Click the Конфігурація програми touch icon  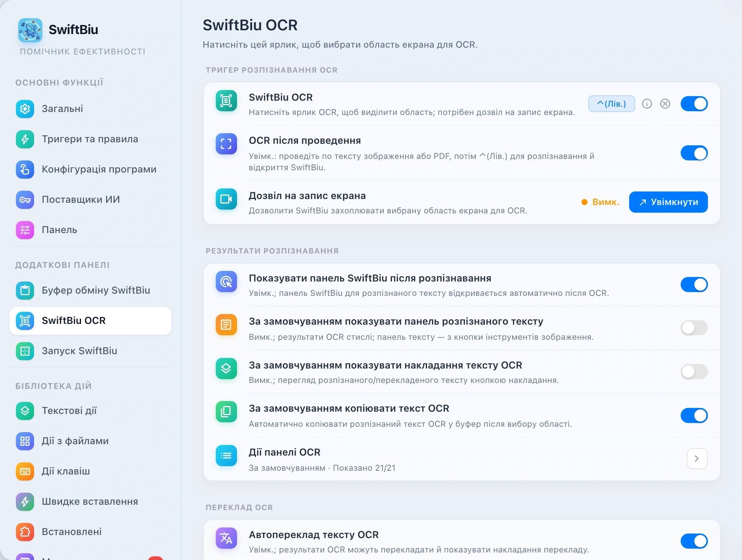(x=25, y=170)
